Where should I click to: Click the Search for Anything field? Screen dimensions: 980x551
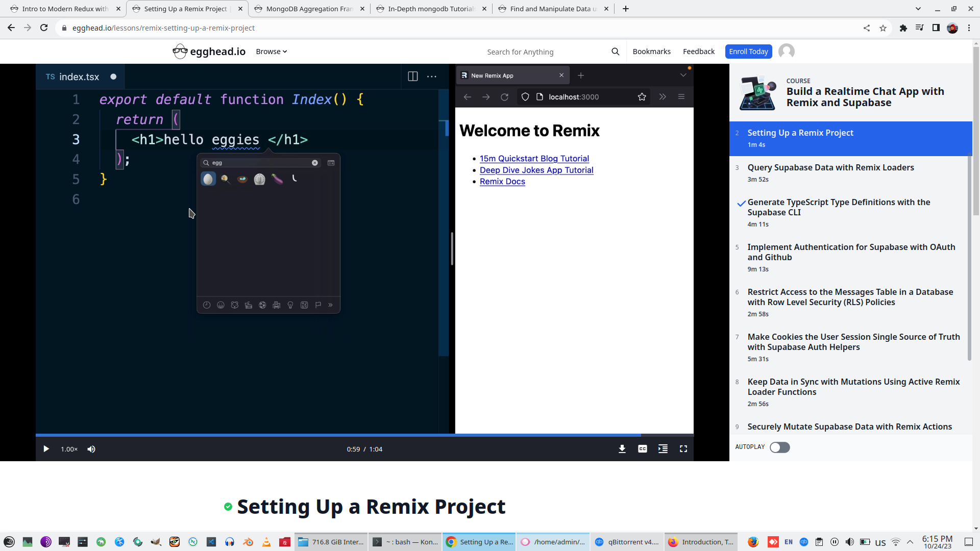click(x=541, y=52)
